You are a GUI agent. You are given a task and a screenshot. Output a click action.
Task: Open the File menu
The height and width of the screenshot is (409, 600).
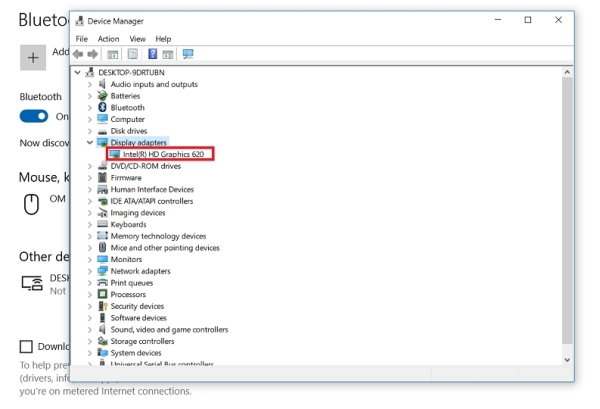(x=82, y=39)
